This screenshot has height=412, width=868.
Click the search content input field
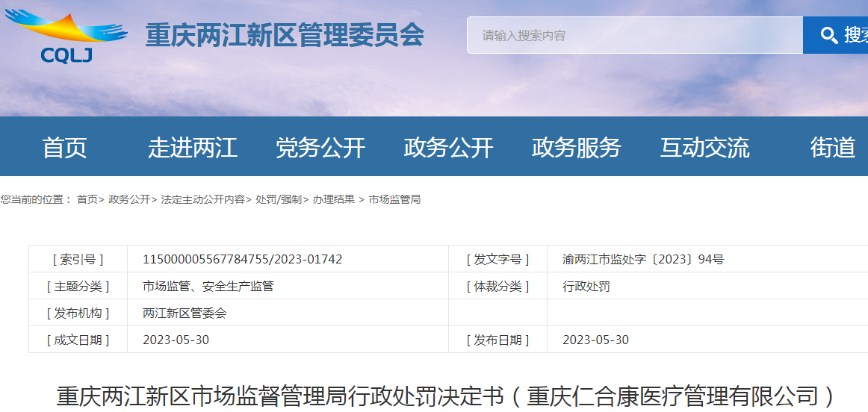pos(635,35)
